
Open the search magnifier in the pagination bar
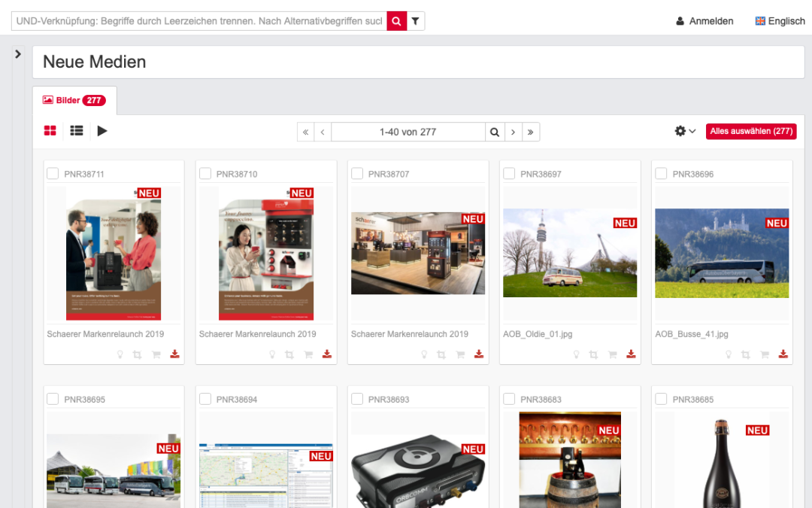point(495,131)
